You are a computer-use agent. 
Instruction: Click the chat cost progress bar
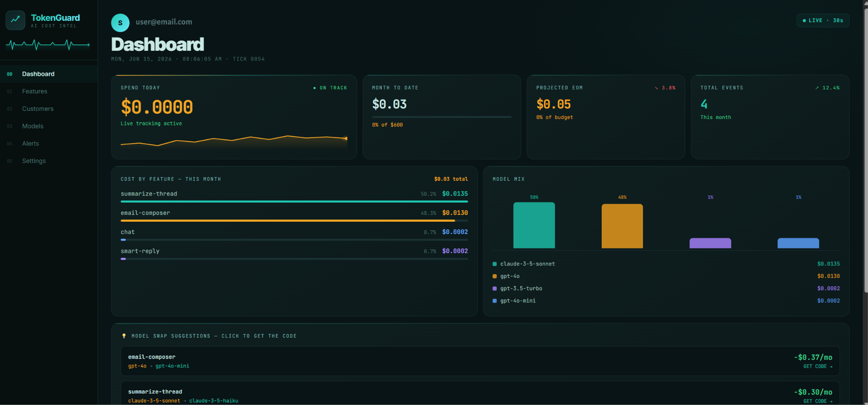click(294, 240)
